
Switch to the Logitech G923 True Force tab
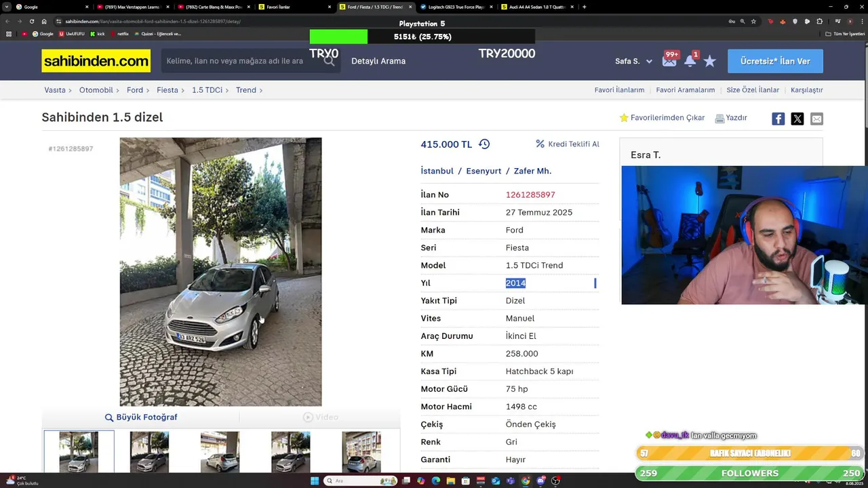pos(456,7)
